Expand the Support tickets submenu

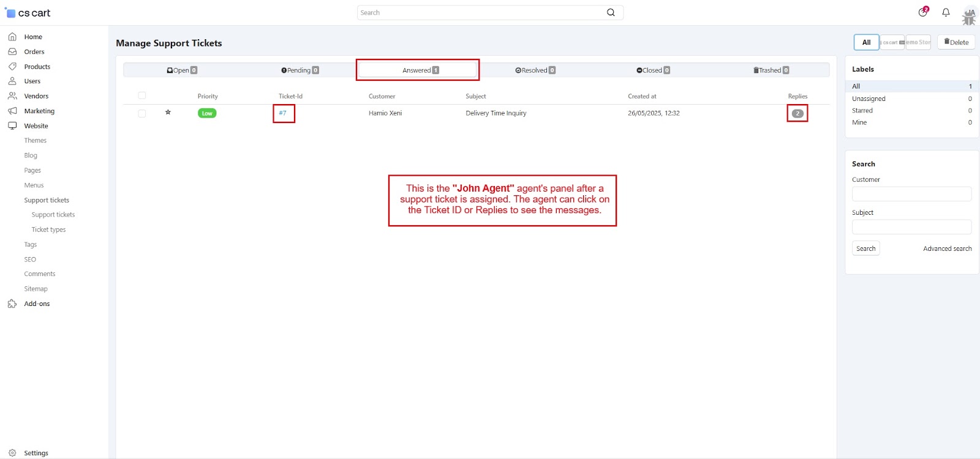pyautogui.click(x=47, y=200)
